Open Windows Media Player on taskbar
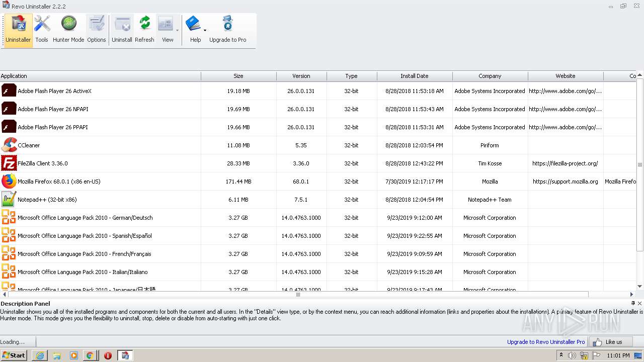The image size is (644, 362). click(74, 355)
